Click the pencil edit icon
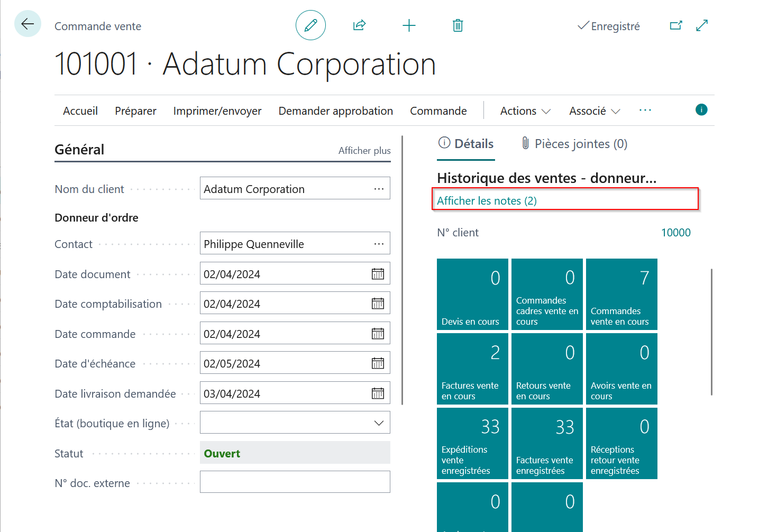 [310, 25]
